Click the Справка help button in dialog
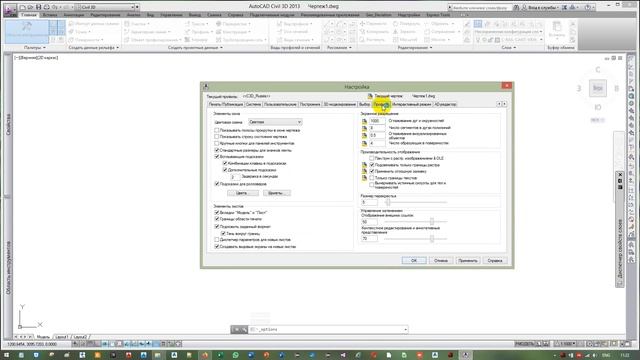Screen dimensions: 640x360 (x=495, y=260)
